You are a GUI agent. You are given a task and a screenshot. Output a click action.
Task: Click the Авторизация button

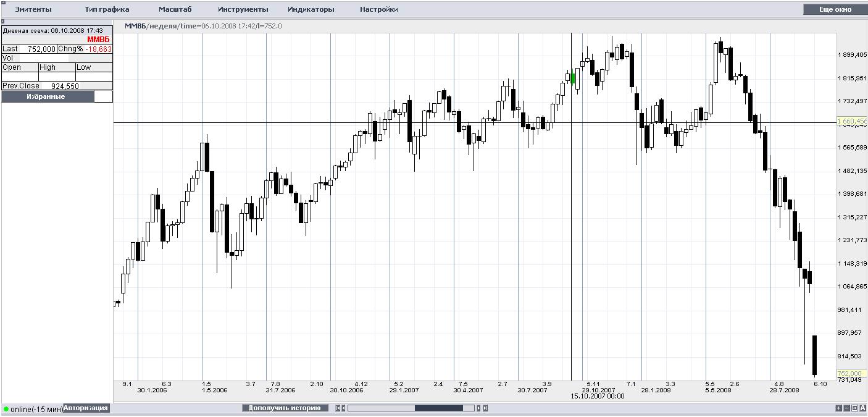(86, 408)
